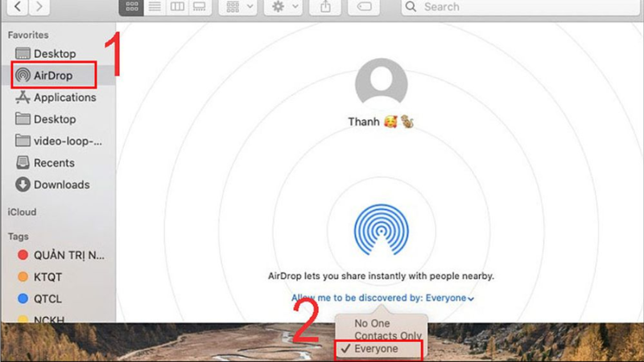Viewport: 644px width, 362px height.
Task: Click the magnifying glass search icon
Action: [411, 6]
